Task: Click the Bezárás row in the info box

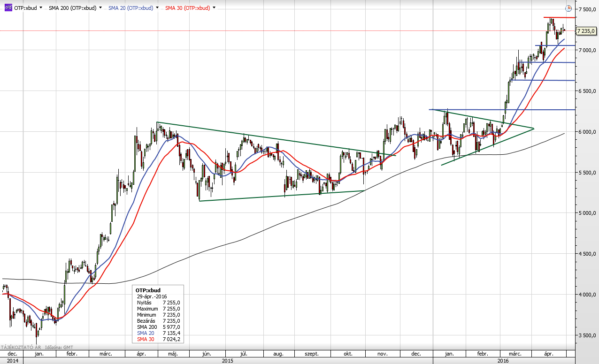Action: (x=158, y=321)
